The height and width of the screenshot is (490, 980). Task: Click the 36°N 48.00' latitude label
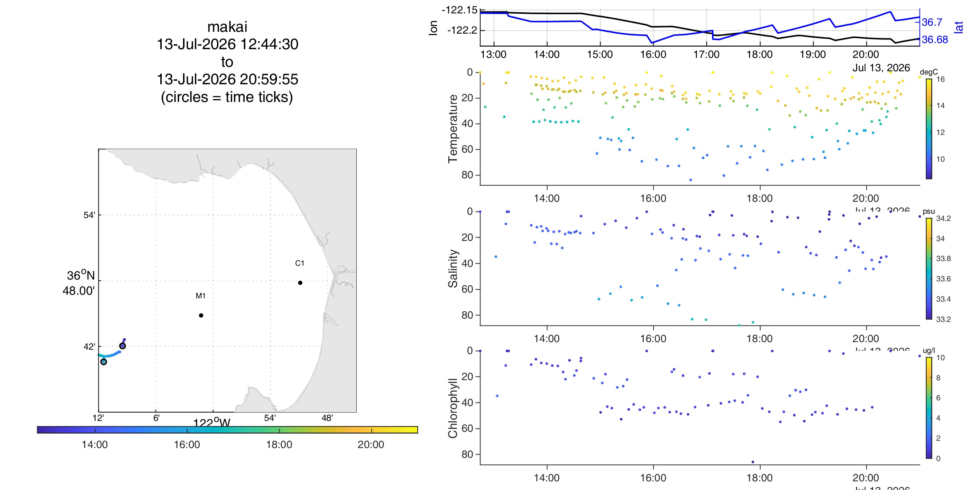79,283
